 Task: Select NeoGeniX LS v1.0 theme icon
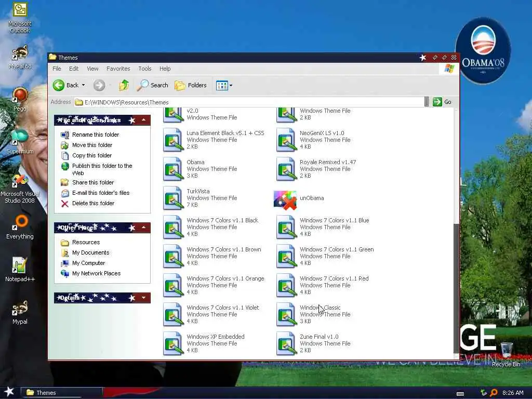(x=287, y=139)
